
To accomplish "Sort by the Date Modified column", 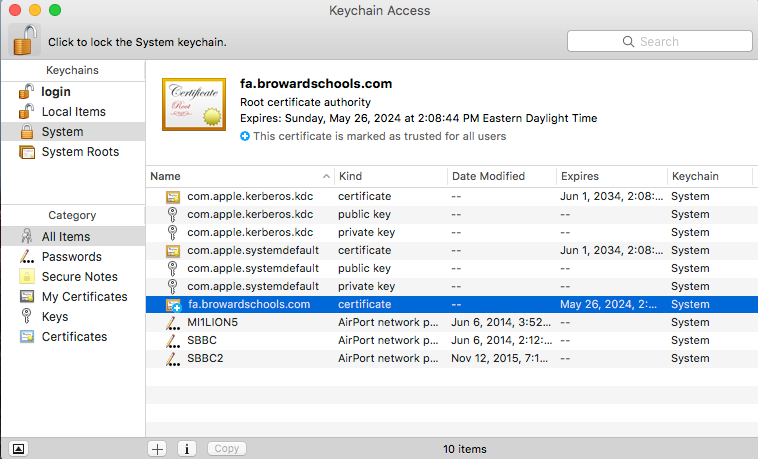I will pos(502,176).
